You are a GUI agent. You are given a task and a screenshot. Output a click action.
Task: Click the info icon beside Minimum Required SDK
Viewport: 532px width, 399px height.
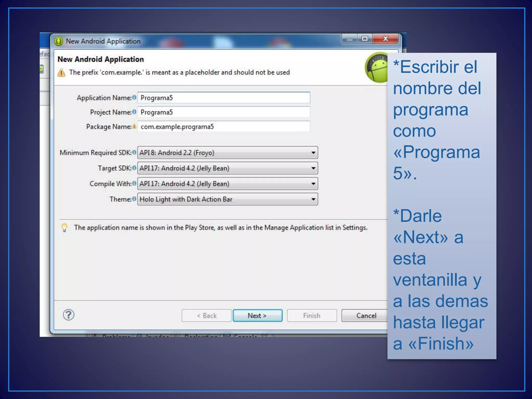[134, 152]
